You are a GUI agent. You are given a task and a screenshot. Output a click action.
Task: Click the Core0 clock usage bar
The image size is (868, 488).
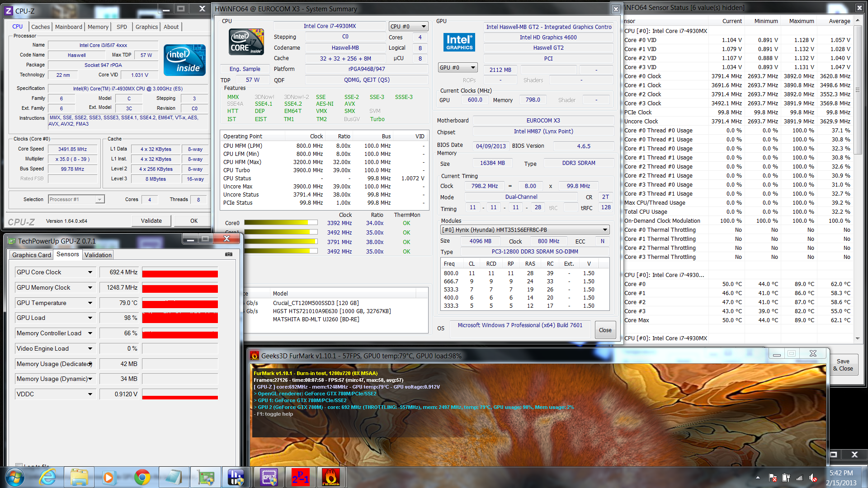(x=281, y=222)
